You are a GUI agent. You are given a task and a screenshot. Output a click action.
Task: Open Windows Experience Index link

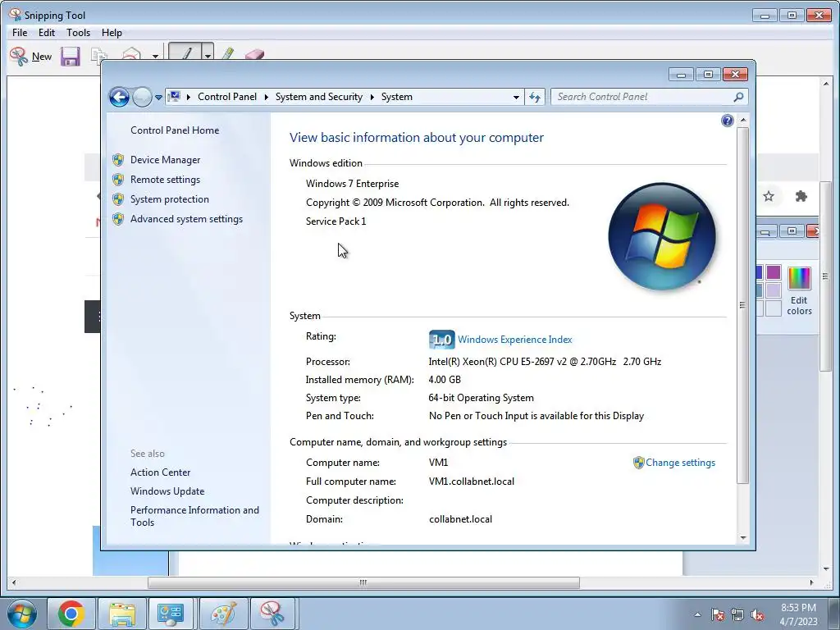tap(515, 340)
